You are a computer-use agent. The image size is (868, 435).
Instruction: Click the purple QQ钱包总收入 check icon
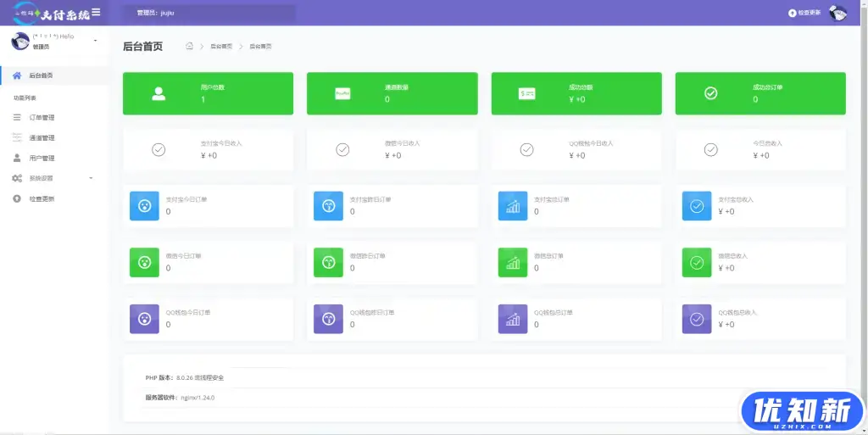coord(697,319)
